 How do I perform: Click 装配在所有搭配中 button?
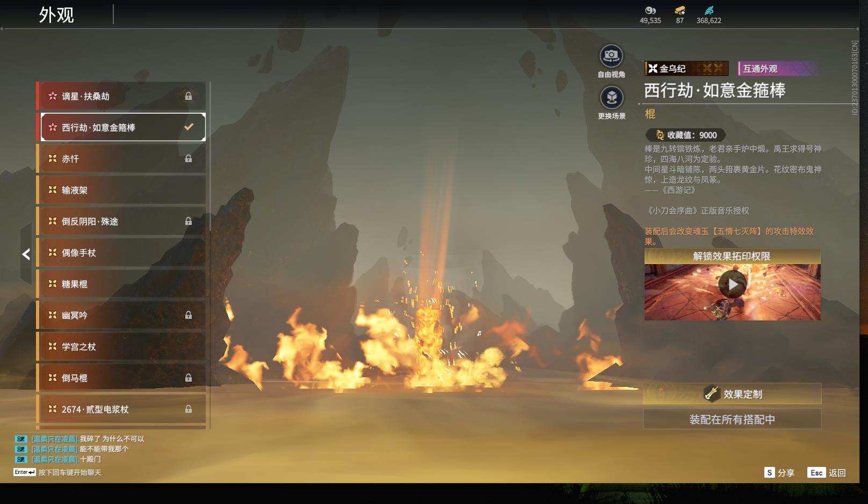coord(732,419)
